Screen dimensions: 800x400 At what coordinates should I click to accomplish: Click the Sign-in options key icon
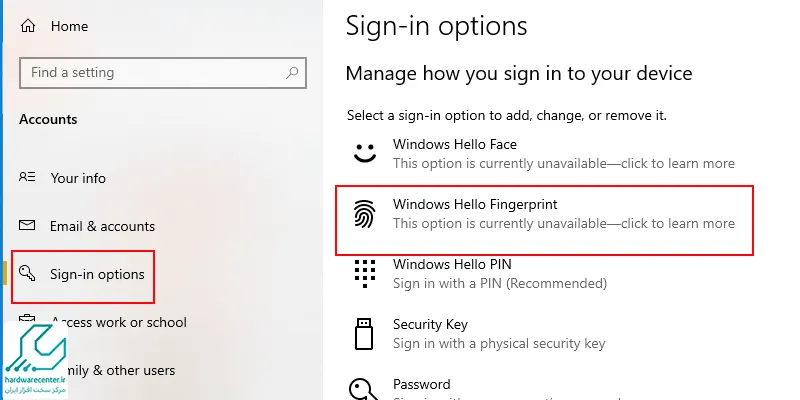27,273
